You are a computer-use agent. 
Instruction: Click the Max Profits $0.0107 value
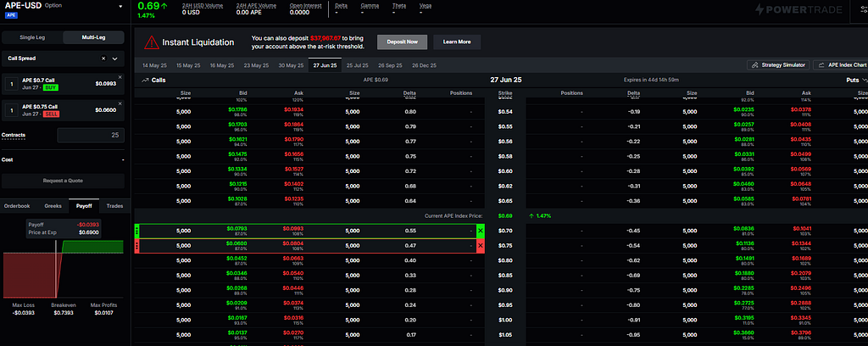click(x=104, y=312)
